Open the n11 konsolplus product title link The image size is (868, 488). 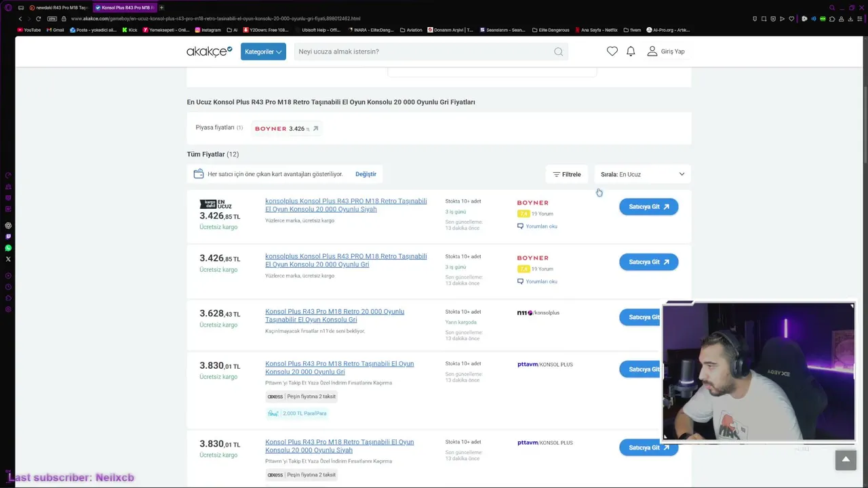click(x=334, y=316)
